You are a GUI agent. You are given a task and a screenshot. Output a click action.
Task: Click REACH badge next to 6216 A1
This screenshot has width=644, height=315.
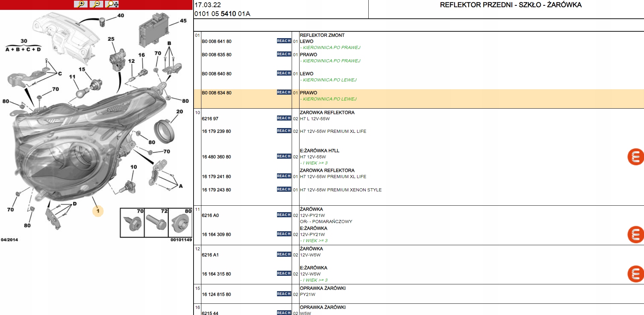point(284,254)
